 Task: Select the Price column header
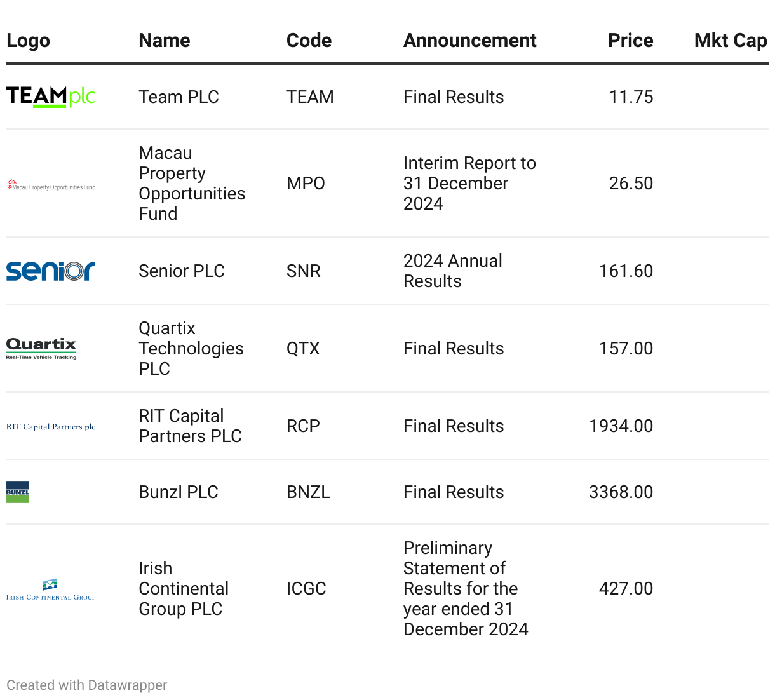630,41
